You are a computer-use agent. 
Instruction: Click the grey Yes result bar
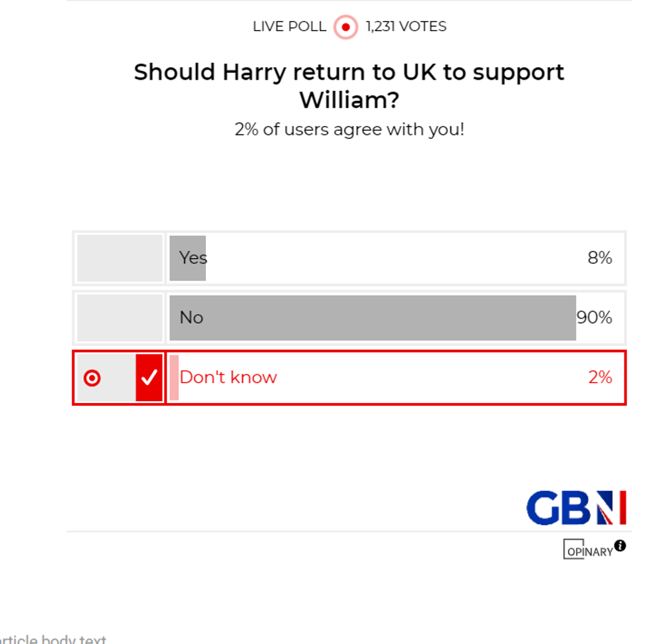[187, 258]
